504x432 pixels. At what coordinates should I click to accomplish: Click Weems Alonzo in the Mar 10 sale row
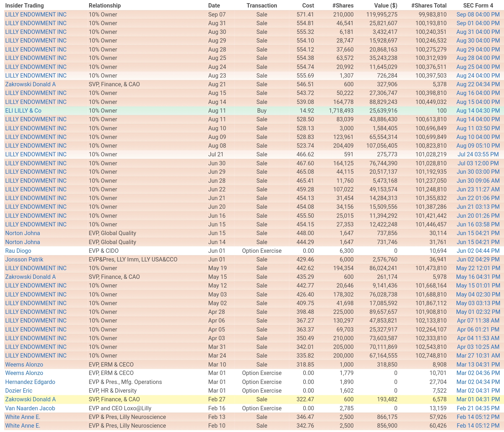click(24, 365)
